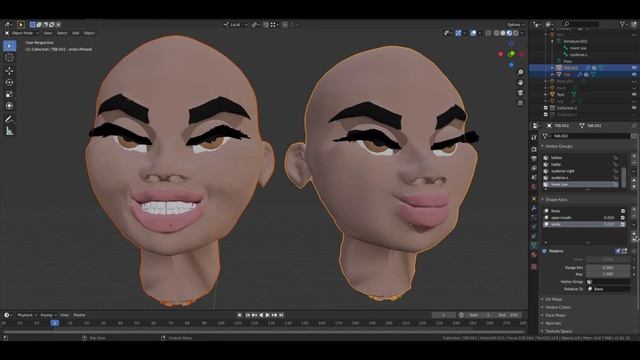The image size is (640, 360).
Task: Open the viewport Add menu
Action: pyautogui.click(x=76, y=33)
